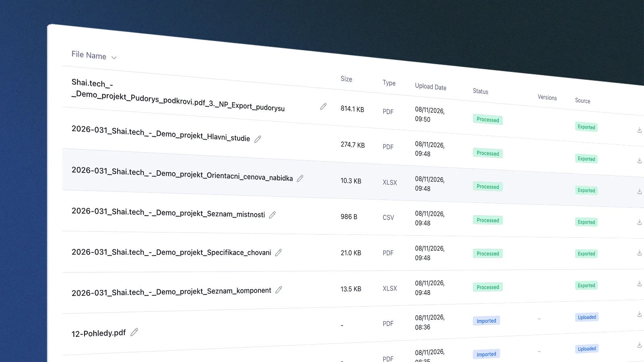This screenshot has width=644, height=362.
Task: Download the 986 B CSV file
Action: [x=639, y=222]
